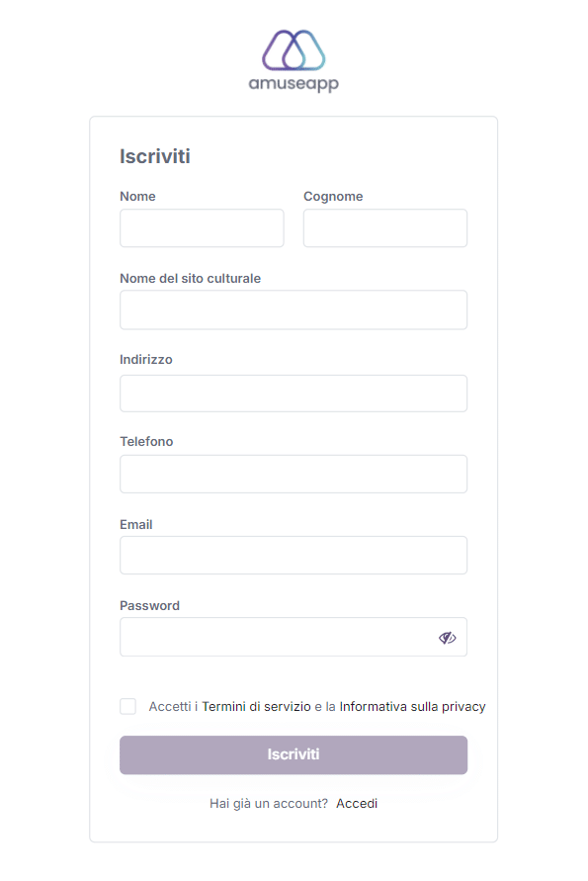Click the Email label above its field
This screenshot has width=588, height=881.
pyautogui.click(x=136, y=524)
